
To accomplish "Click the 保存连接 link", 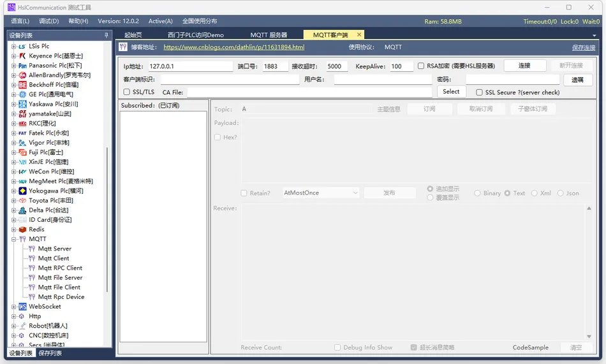I will coord(584,48).
